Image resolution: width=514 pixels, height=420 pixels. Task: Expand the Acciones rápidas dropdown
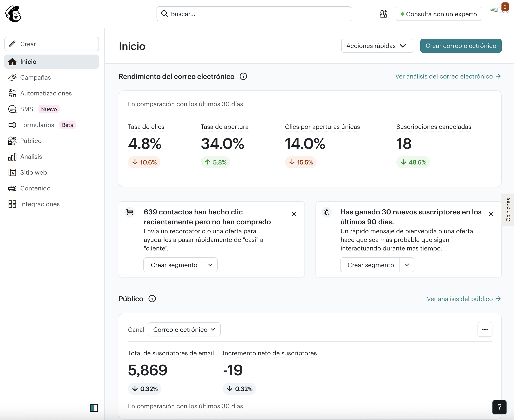click(377, 46)
